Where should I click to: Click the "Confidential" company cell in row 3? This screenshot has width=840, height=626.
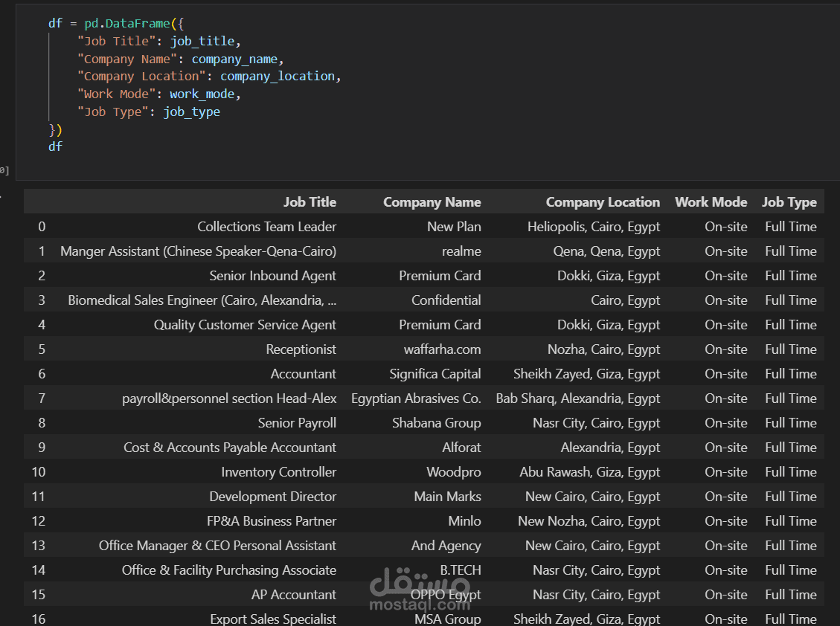446,300
